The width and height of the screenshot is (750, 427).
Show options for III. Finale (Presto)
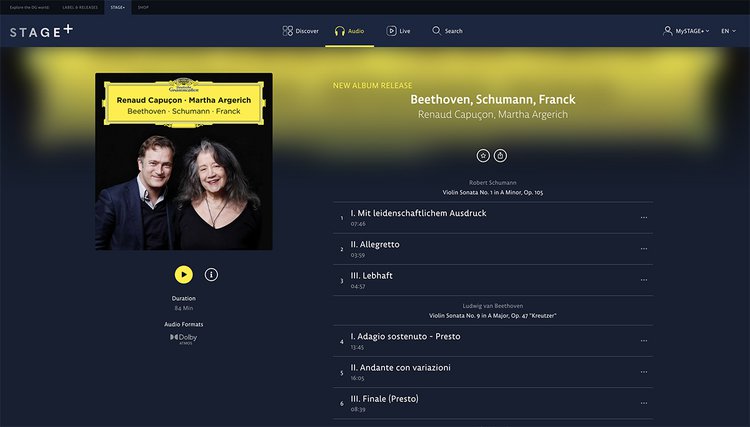(x=644, y=403)
